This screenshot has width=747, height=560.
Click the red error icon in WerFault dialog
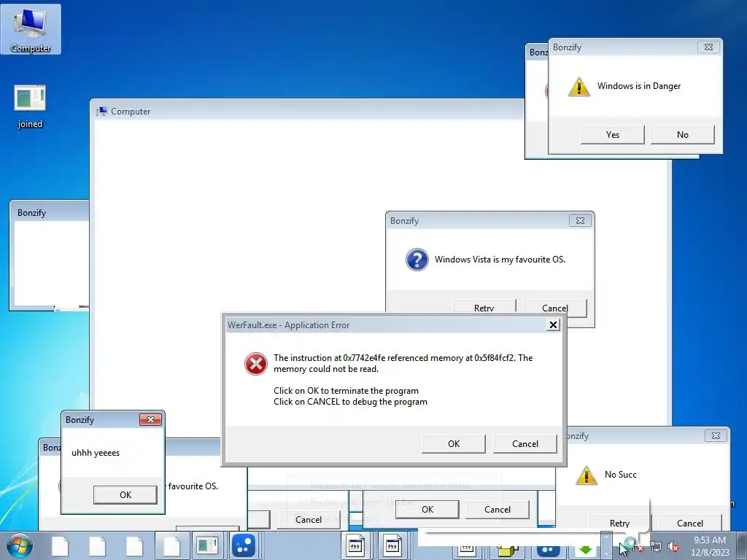tap(256, 364)
